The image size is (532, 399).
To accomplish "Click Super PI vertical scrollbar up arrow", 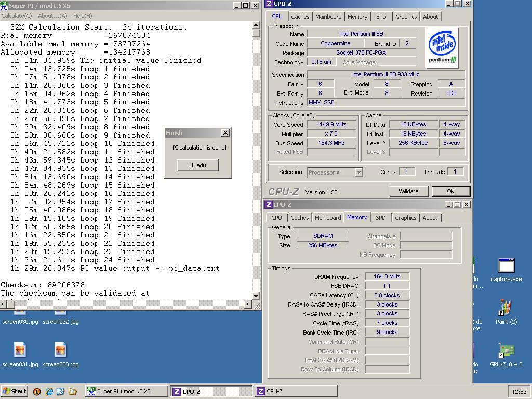I will click(256, 25).
